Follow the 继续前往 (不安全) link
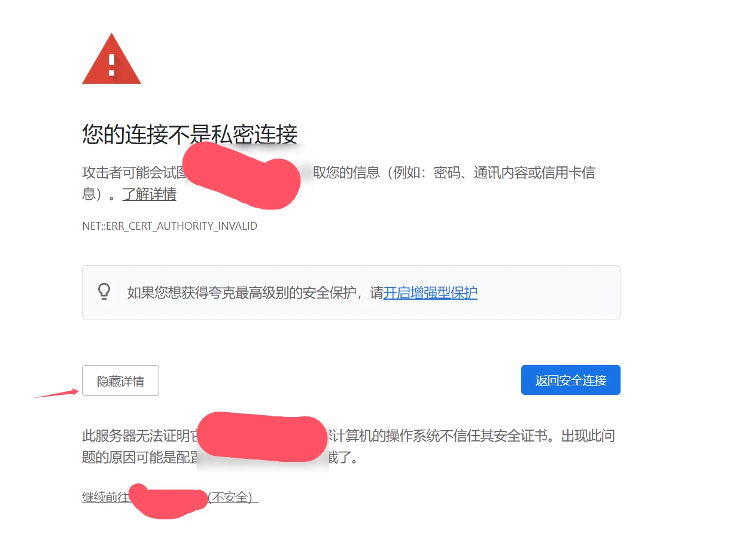The width and height of the screenshot is (754, 560). tap(170, 497)
